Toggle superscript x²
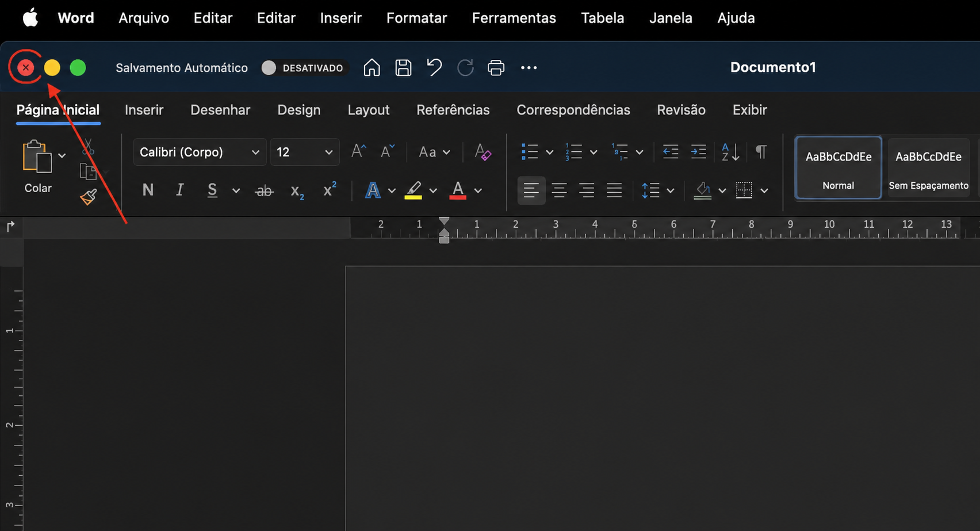The image size is (980, 531). coord(330,189)
